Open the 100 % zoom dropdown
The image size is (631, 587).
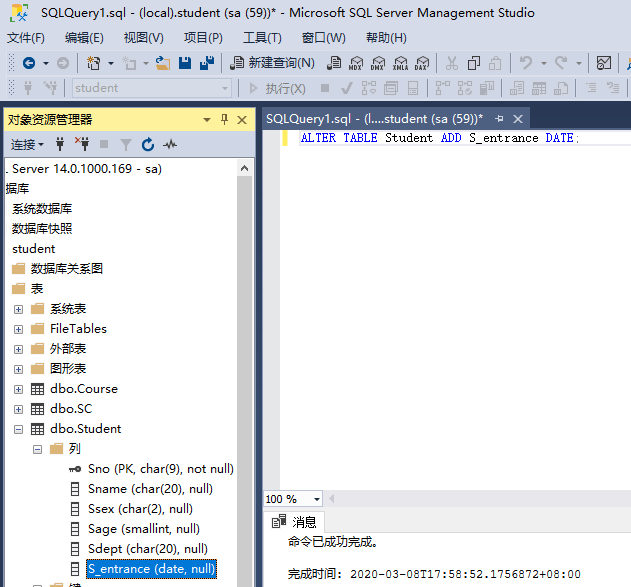[317, 499]
